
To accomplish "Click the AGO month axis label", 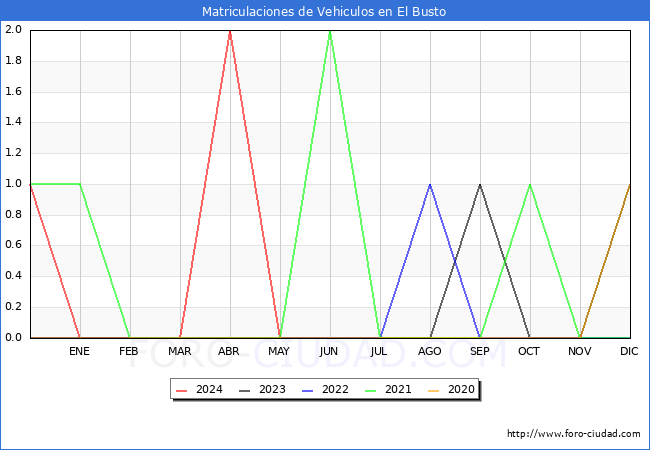I will click(x=429, y=351).
